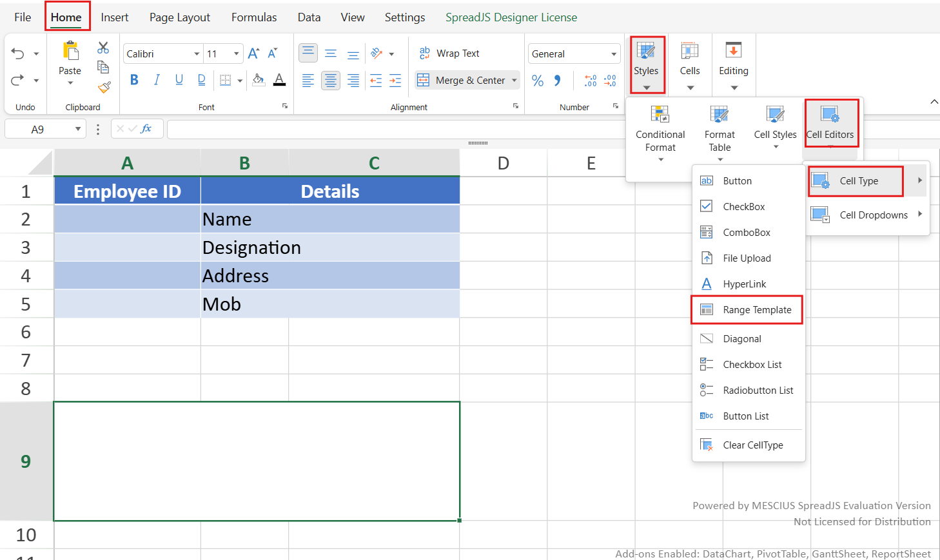The height and width of the screenshot is (560, 940).
Task: Select the cell containing Designation
Action: click(x=330, y=247)
